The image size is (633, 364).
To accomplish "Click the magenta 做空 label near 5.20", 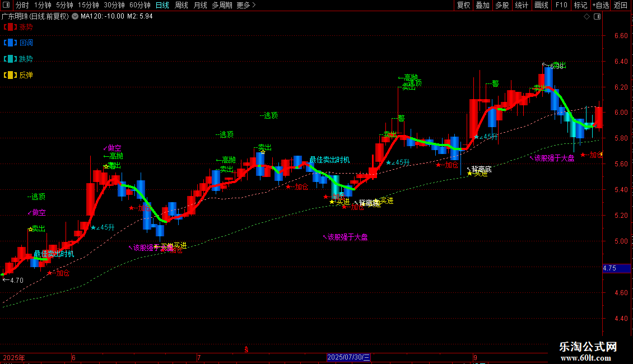I will [37, 212].
